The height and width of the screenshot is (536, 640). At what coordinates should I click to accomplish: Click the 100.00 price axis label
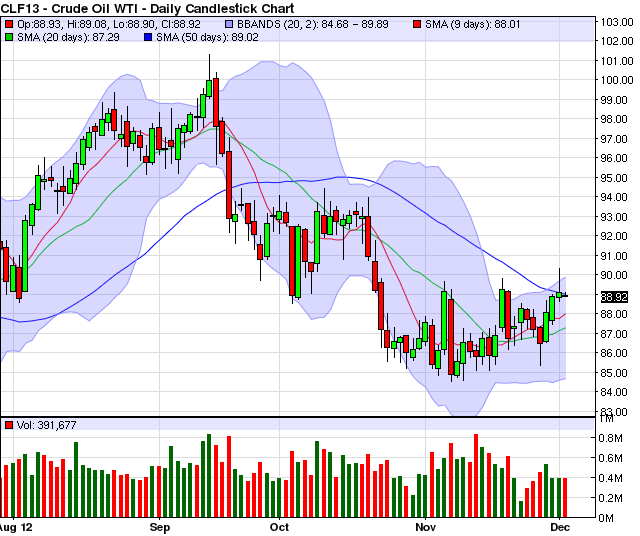[617, 80]
